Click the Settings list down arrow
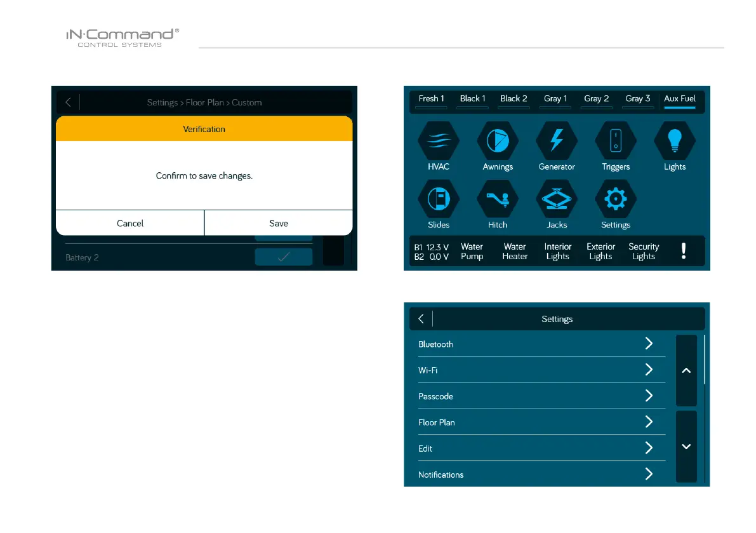 click(686, 446)
